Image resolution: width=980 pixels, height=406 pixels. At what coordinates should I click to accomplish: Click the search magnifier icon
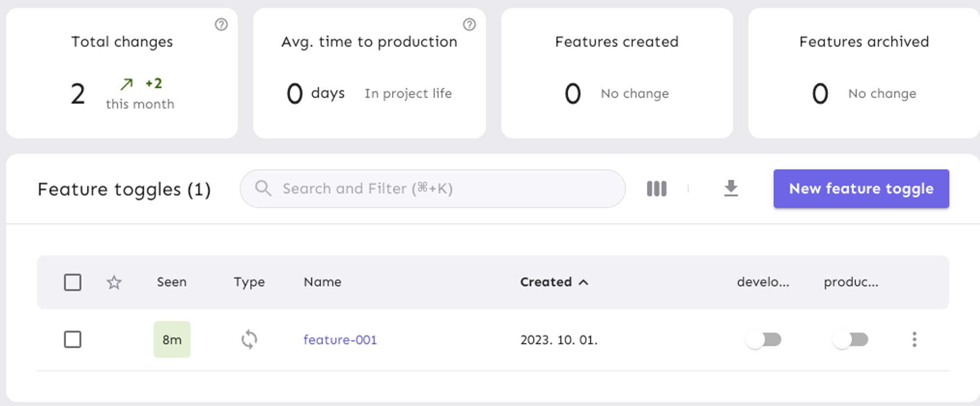263,188
